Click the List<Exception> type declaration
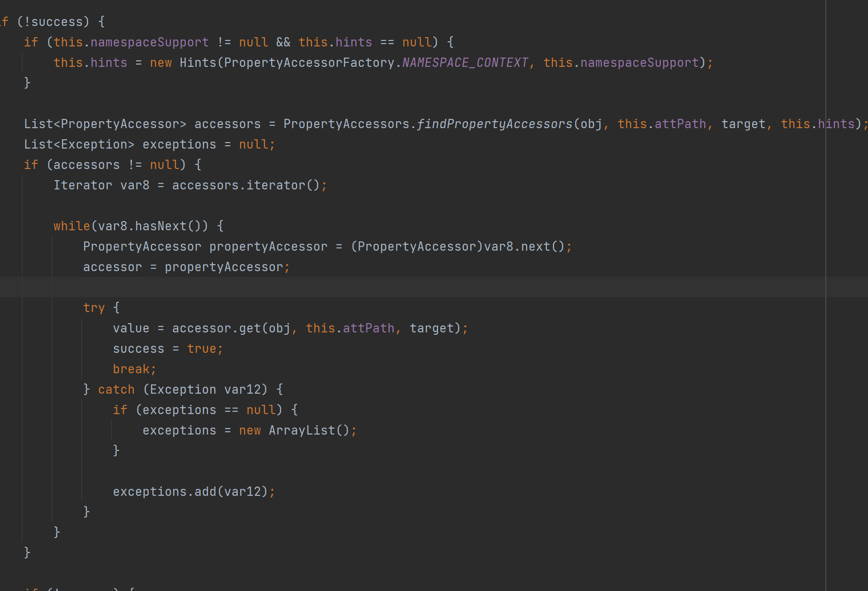Screen dimensions: 868x591 [79, 144]
